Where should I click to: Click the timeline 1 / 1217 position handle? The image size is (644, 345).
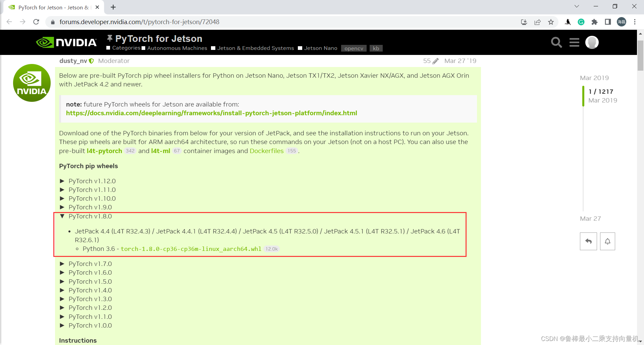click(x=583, y=96)
